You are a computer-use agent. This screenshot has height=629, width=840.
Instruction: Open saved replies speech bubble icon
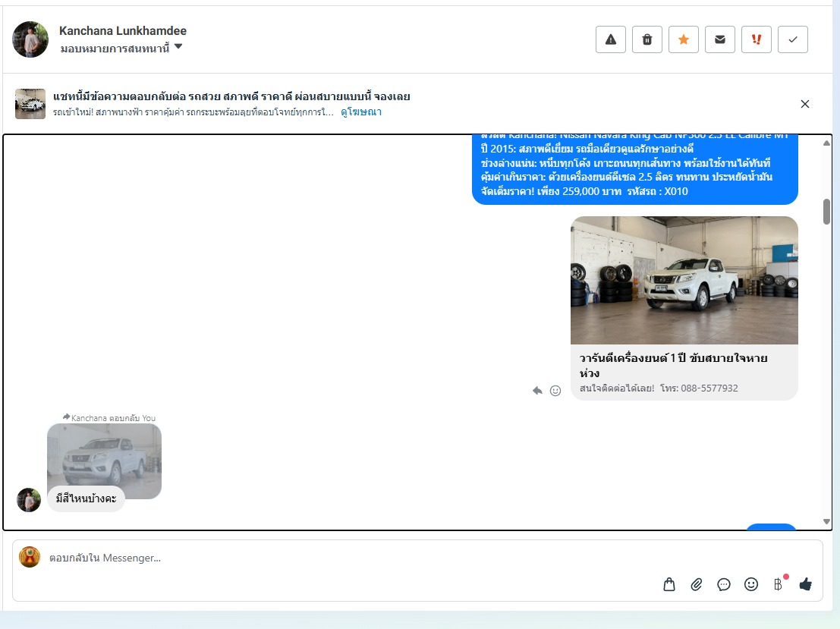[724, 584]
